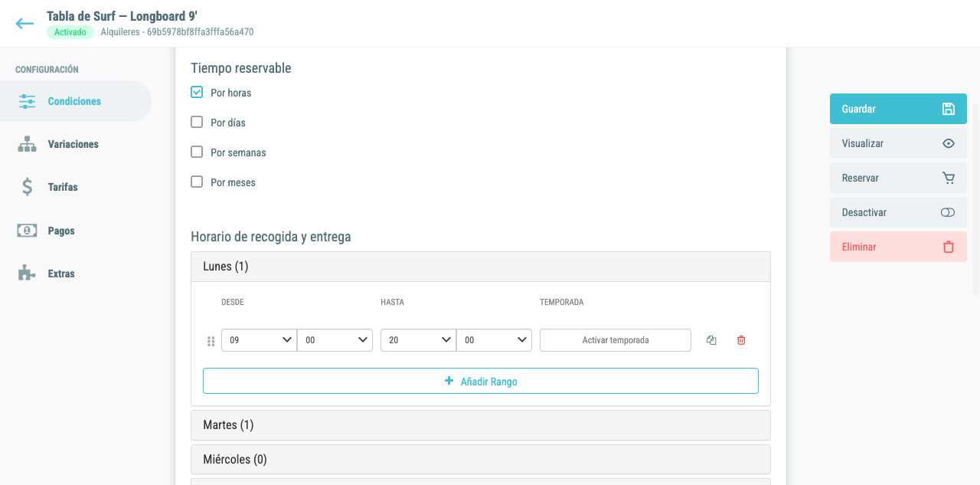This screenshot has width=980, height=485.
Task: Expand the Martes (1) section
Action: pyautogui.click(x=481, y=425)
